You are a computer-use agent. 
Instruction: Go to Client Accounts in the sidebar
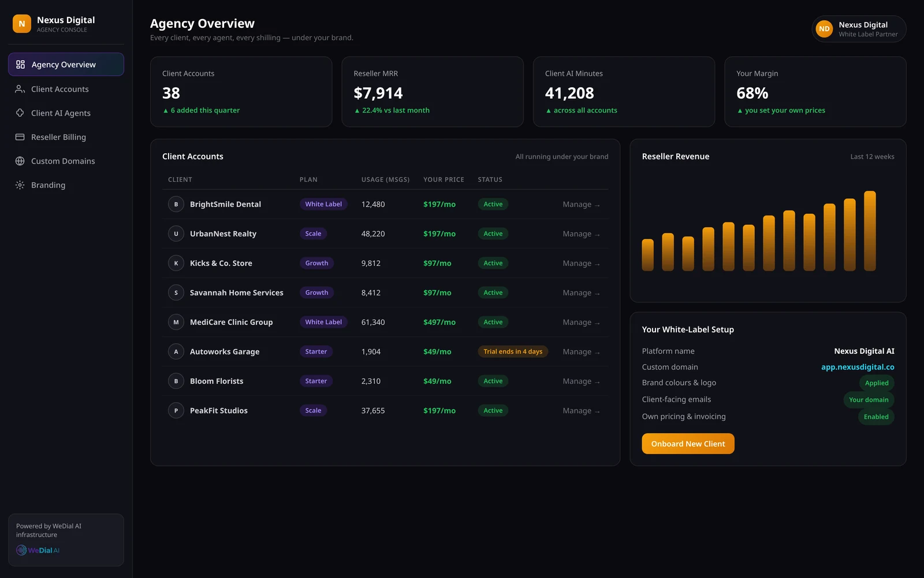click(x=66, y=89)
